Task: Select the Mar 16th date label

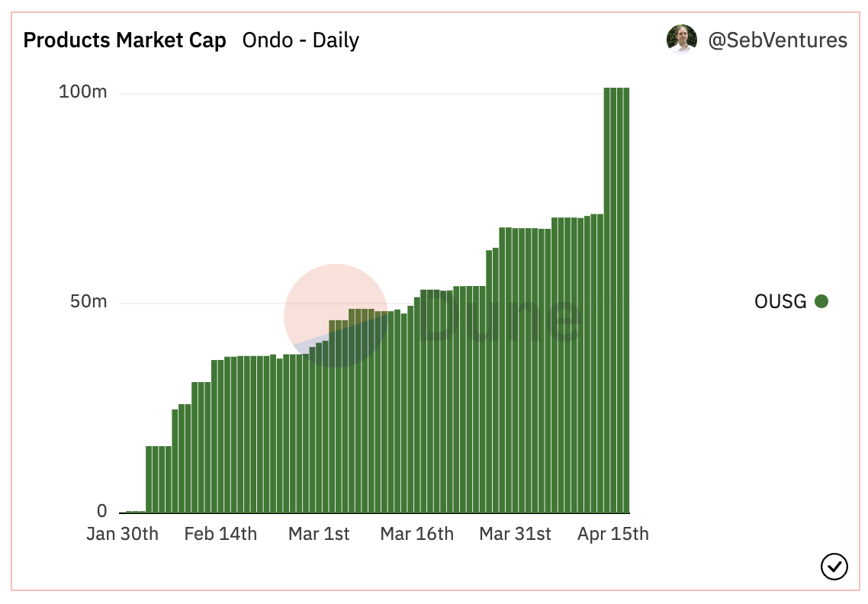Action: point(416,534)
